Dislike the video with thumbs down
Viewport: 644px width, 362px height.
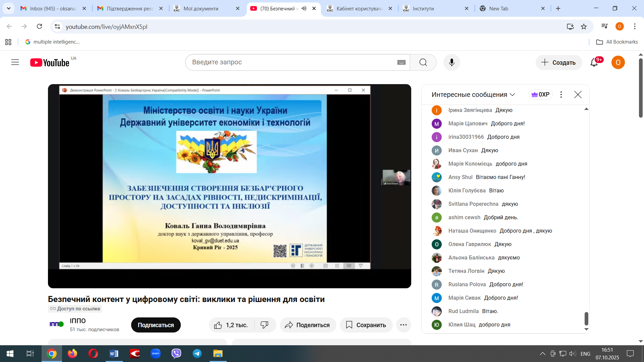tap(264, 325)
